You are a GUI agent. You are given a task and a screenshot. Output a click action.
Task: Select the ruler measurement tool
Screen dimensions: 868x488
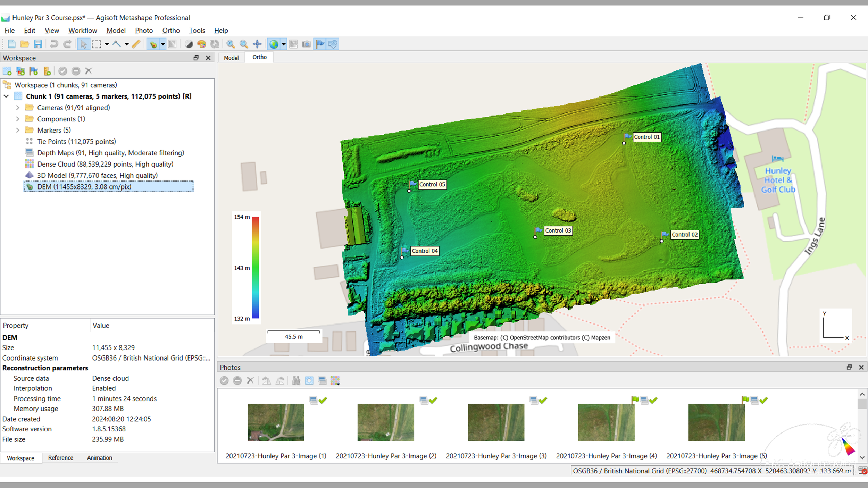136,44
